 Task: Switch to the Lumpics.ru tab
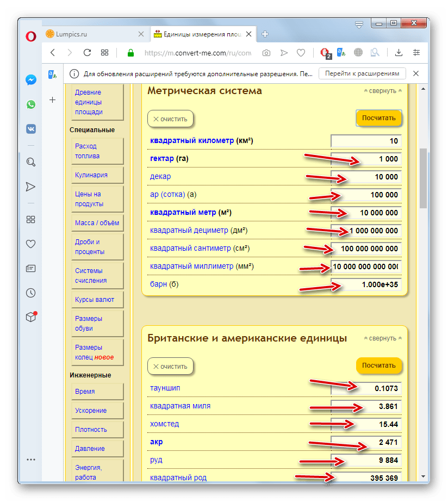(x=92, y=34)
